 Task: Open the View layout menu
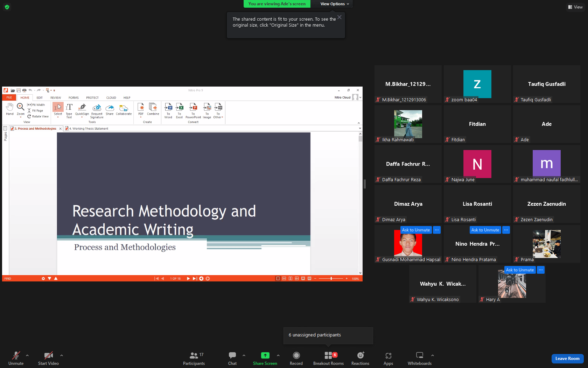pos(575,7)
